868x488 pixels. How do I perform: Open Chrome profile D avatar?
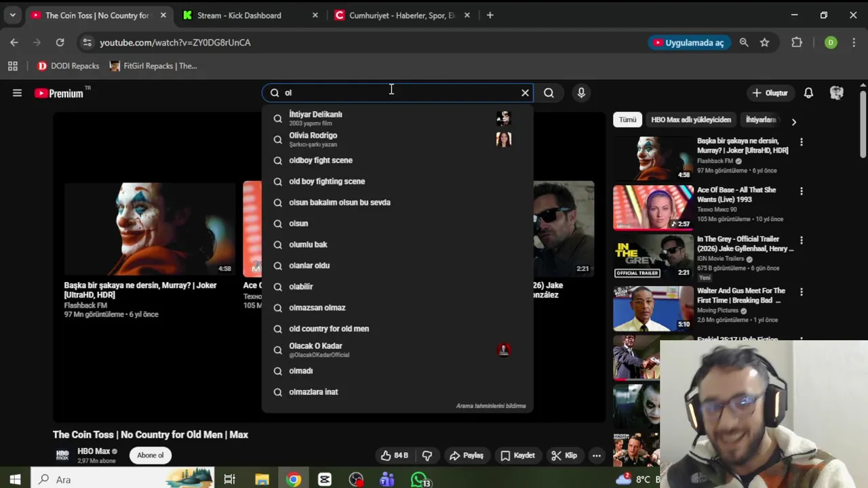[x=831, y=42]
